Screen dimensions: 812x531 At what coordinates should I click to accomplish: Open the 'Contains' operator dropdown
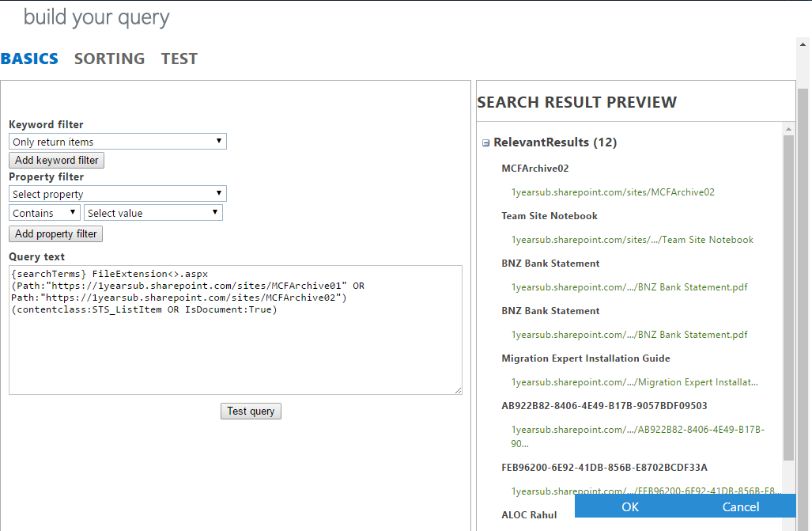click(43, 212)
